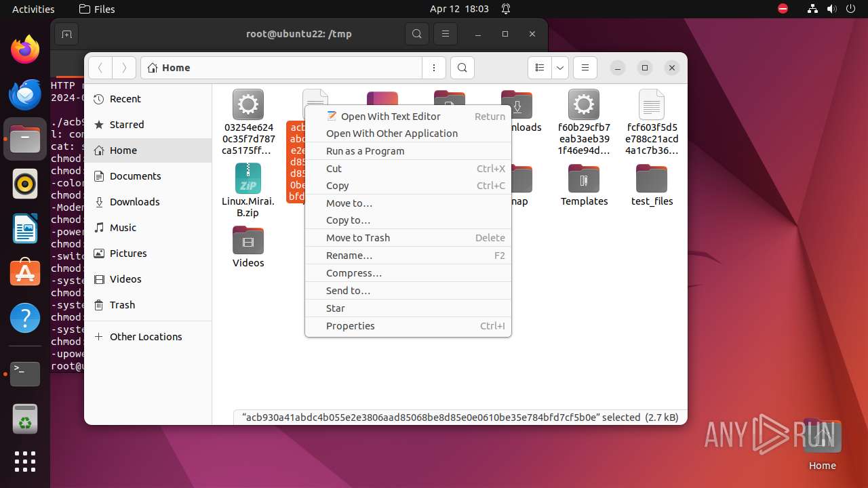Screen dimensions: 868x488
Task: Go back in Files navigation
Action: click(100, 68)
